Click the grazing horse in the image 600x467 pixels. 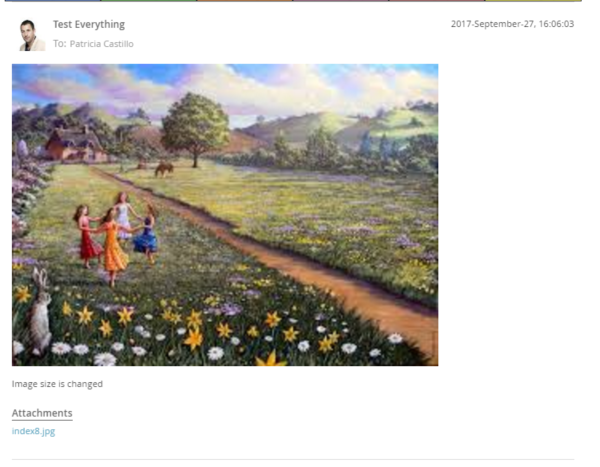pyautogui.click(x=163, y=169)
